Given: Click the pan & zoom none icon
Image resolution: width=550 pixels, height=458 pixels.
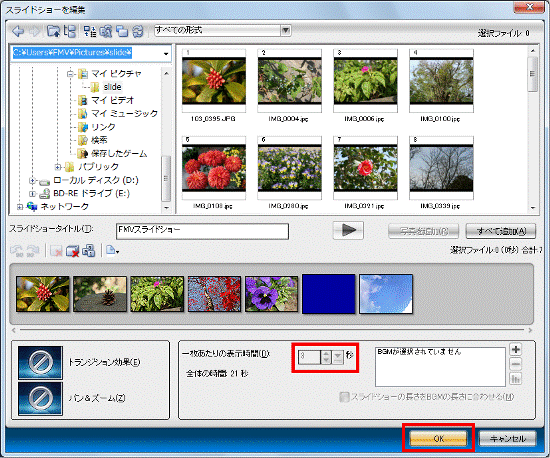Looking at the screenshot, I should (x=40, y=398).
